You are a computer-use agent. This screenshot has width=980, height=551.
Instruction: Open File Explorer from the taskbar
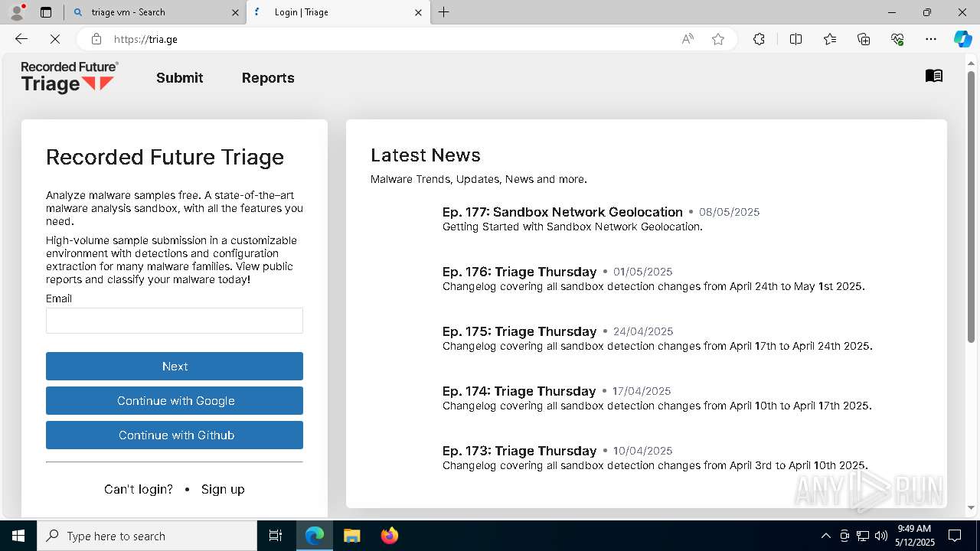[351, 536]
